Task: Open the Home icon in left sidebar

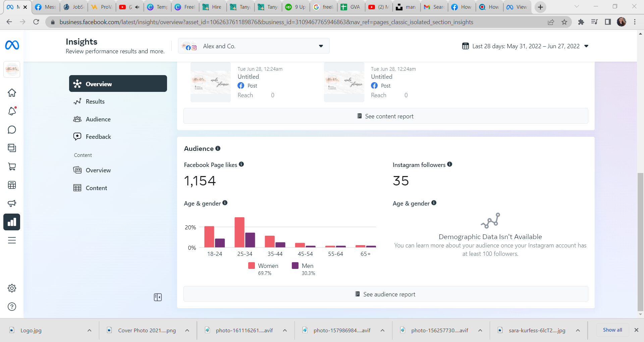Action: pos(12,93)
